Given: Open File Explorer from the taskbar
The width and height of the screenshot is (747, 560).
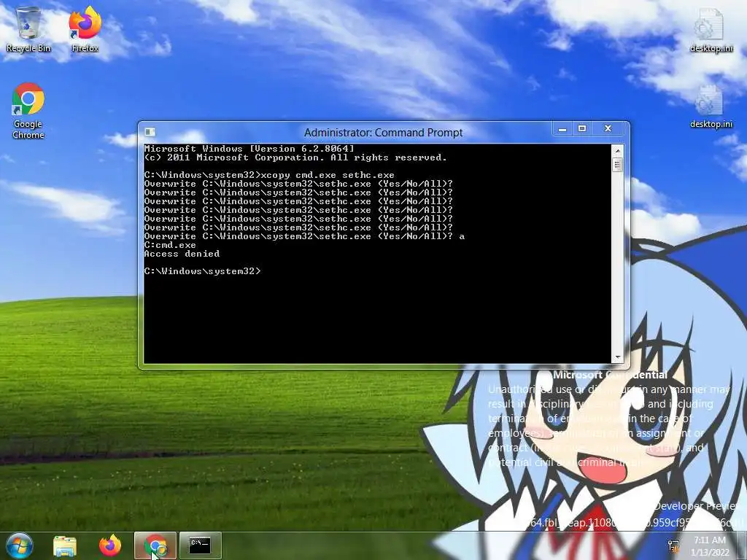Looking at the screenshot, I should click(65, 545).
